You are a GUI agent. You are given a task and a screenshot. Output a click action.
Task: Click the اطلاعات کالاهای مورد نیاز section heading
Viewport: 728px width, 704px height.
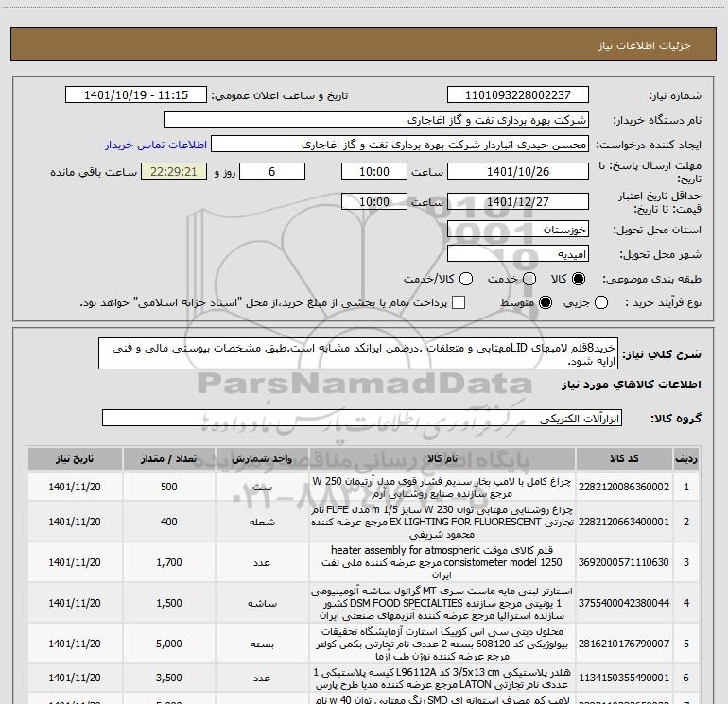[632, 385]
